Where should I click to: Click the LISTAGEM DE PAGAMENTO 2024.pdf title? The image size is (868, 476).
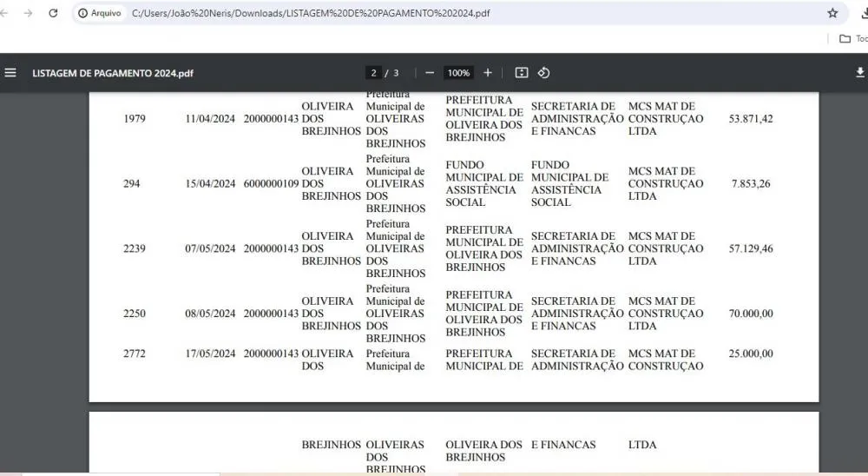point(113,73)
